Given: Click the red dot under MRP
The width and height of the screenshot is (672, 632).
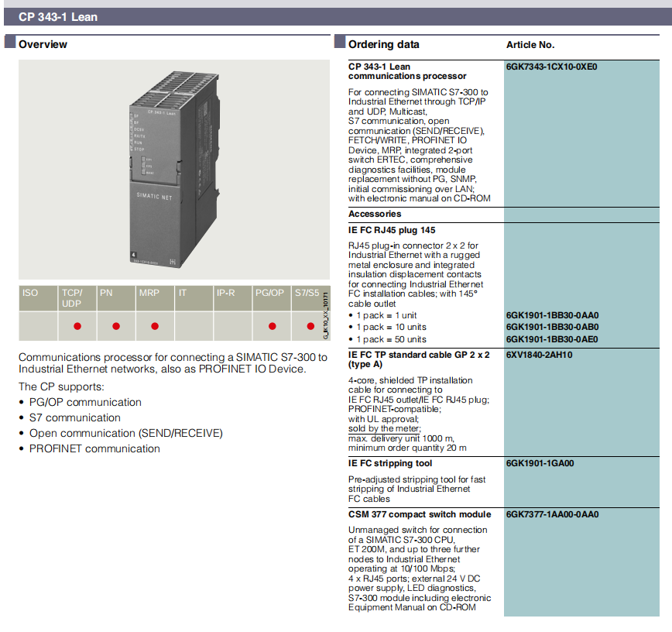Looking at the screenshot, I should tap(155, 326).
